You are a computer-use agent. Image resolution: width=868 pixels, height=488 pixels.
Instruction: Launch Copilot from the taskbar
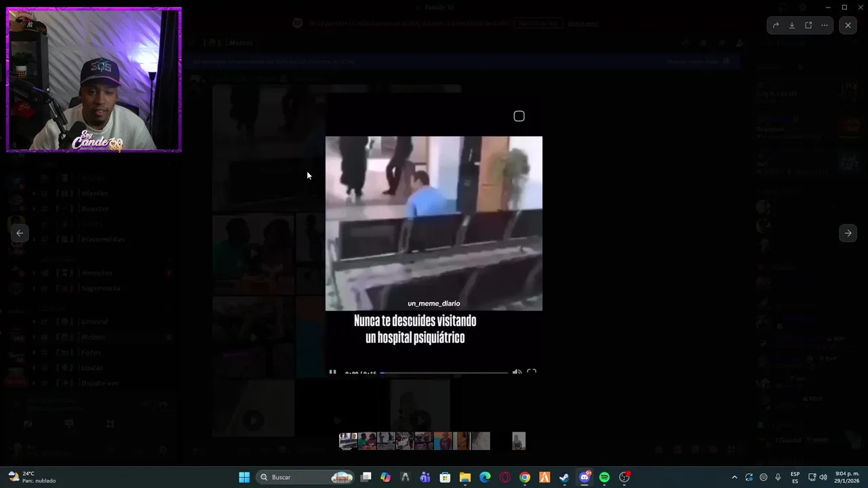(x=386, y=477)
